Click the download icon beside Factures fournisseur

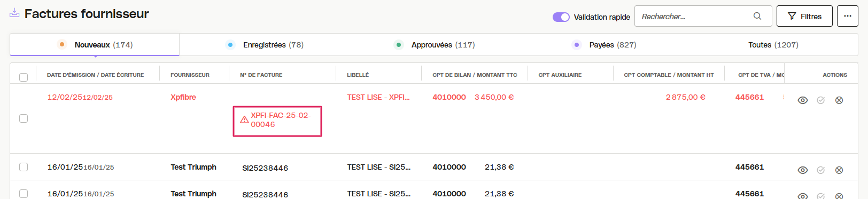14,13
